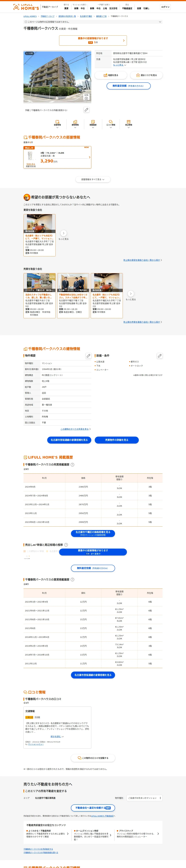Screen dimensions: 186x868
Task: Click the LIFULL HOME'S logo
Action: pyautogui.click(x=26, y=7)
